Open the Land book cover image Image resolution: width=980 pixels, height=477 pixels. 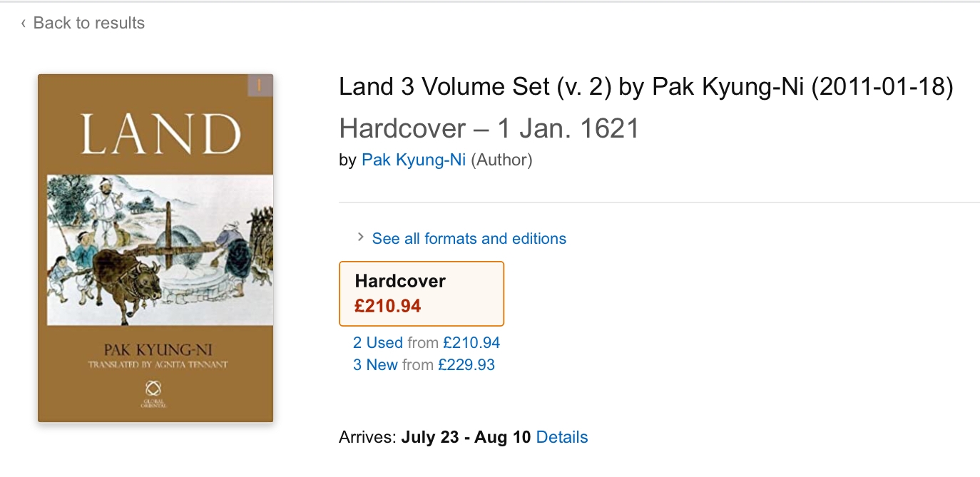[x=155, y=247]
